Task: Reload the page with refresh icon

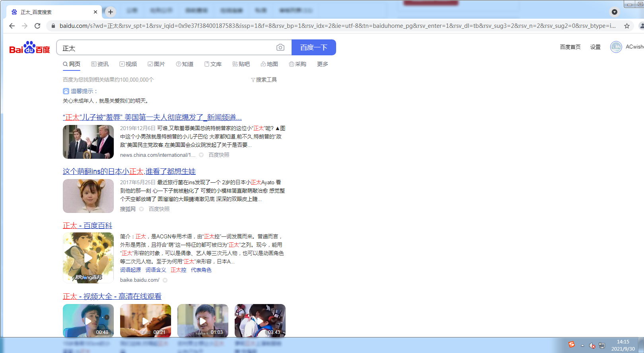Action: [37, 26]
